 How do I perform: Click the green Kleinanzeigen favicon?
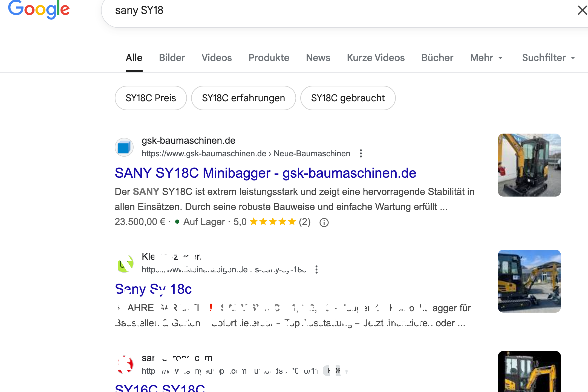[125, 264]
